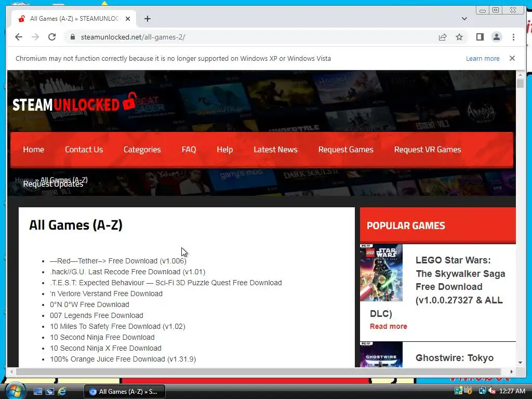Image resolution: width=532 pixels, height=399 pixels.
Task: Click the address bar URL
Action: [132, 37]
